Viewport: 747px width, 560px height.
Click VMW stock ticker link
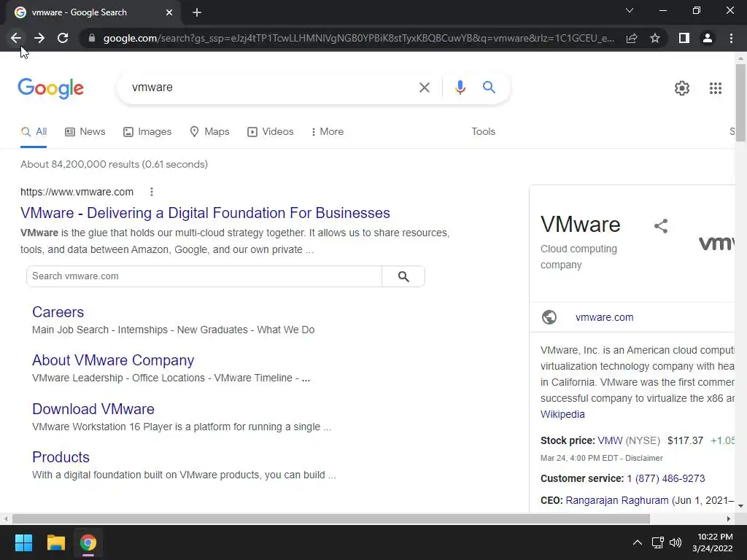[610, 440]
